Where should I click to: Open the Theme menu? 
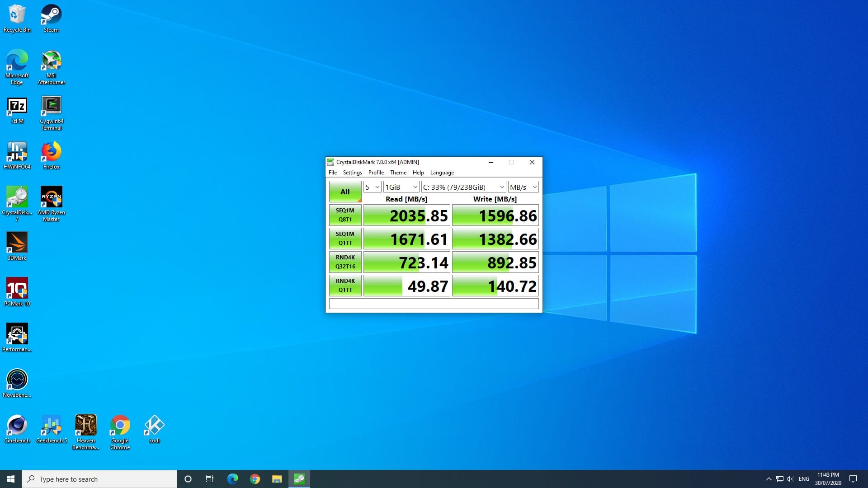tap(398, 173)
